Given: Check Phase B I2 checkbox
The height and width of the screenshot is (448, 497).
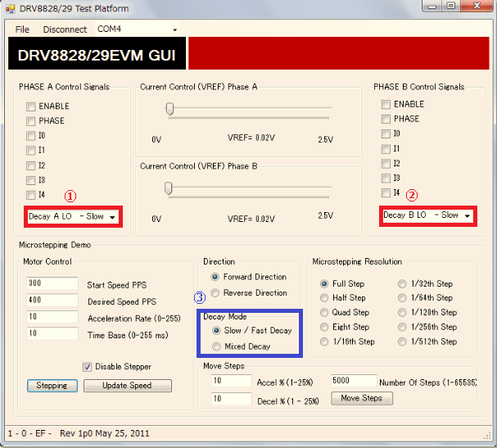Looking at the screenshot, I should pos(386,164).
